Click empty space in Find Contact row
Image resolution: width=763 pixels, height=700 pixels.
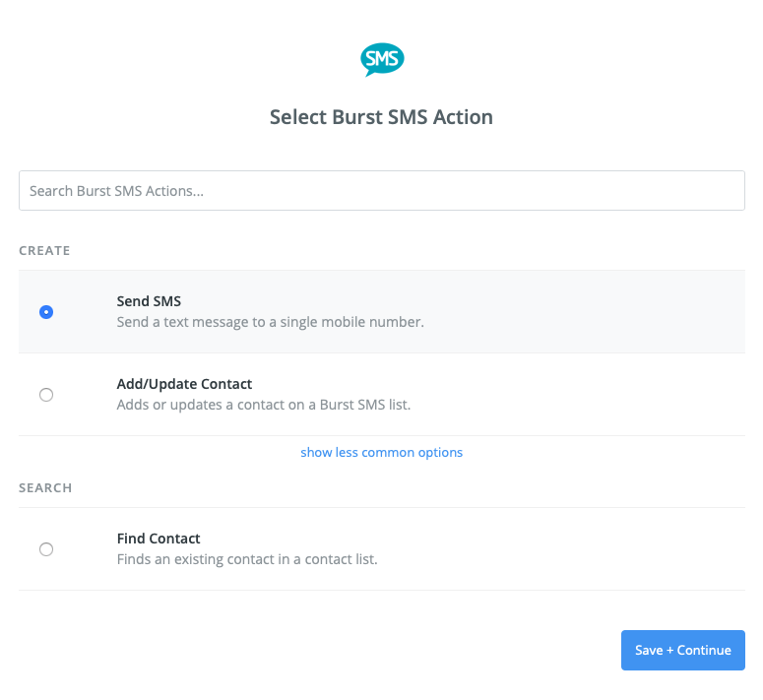(584, 549)
